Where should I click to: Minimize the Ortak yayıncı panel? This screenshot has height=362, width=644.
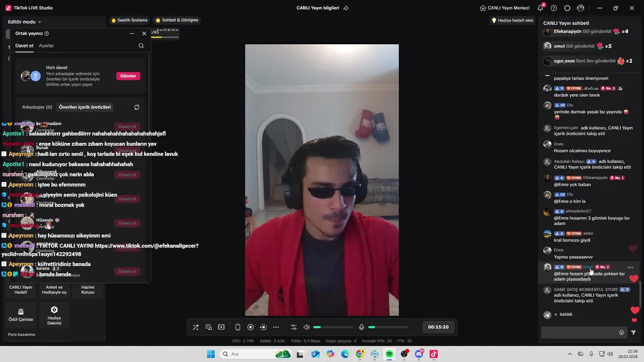pyautogui.click(x=132, y=34)
